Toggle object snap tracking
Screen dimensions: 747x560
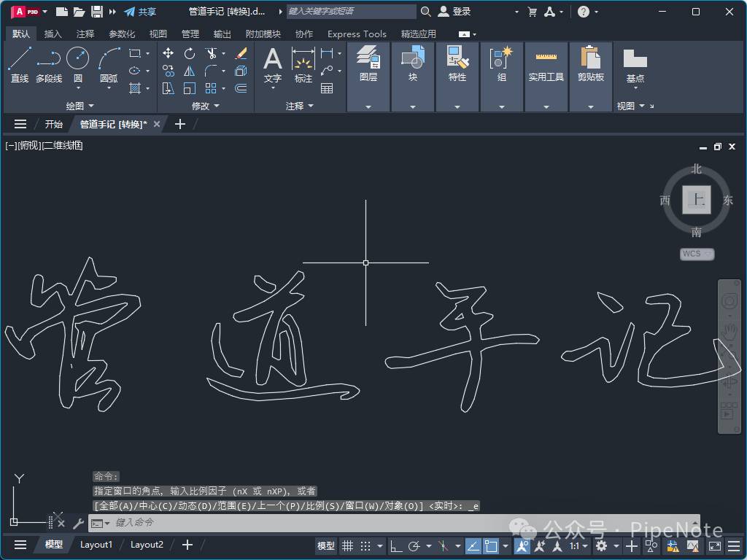(473, 545)
